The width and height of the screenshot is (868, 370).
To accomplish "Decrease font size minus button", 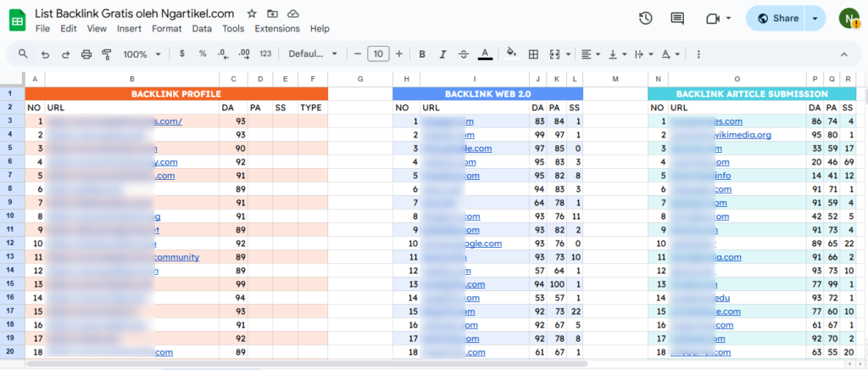I will (358, 53).
